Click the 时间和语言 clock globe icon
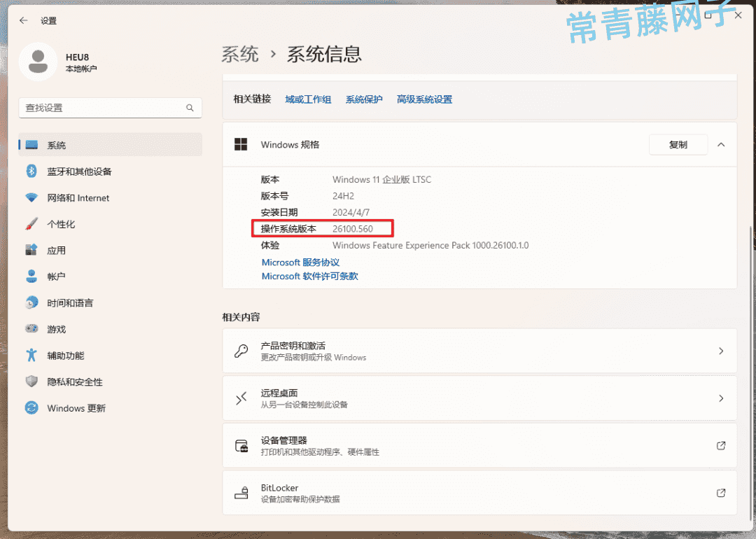This screenshot has width=756, height=539. pyautogui.click(x=31, y=302)
